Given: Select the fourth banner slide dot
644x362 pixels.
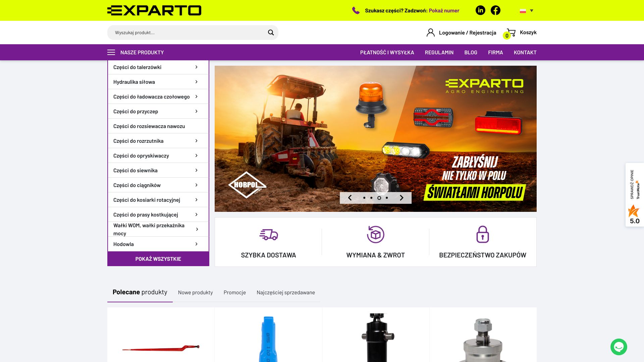Looking at the screenshot, I should click(x=387, y=198).
